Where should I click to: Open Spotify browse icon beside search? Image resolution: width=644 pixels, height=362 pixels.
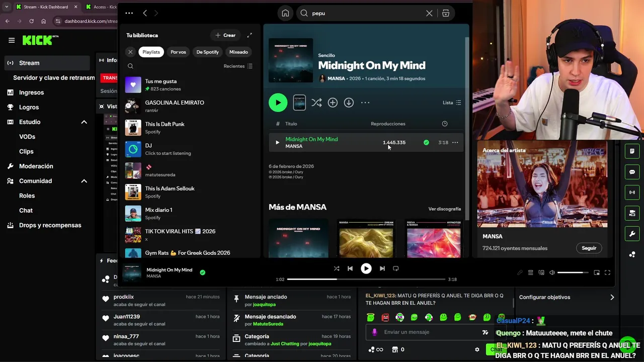click(x=446, y=13)
